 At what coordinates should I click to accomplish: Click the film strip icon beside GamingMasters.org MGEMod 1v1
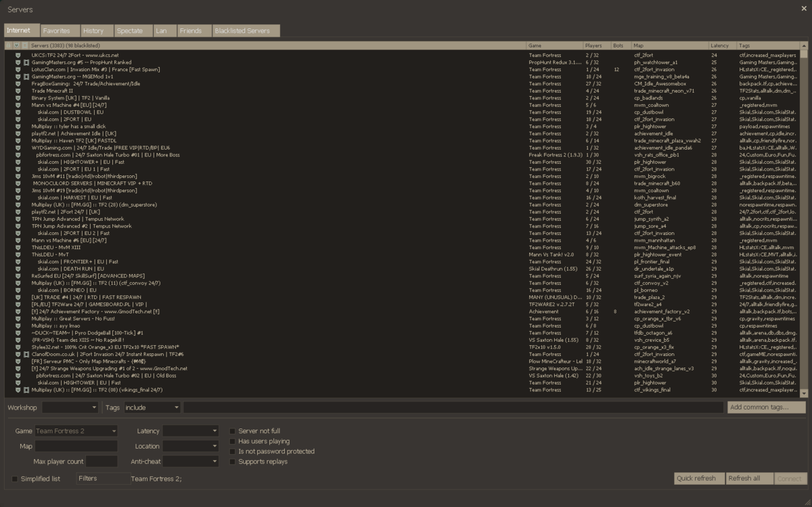point(26,76)
